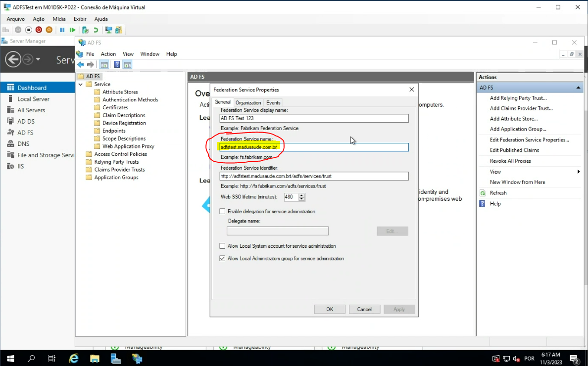
Task: Toggle the Show/Hide Console Tree icon
Action: (104, 65)
